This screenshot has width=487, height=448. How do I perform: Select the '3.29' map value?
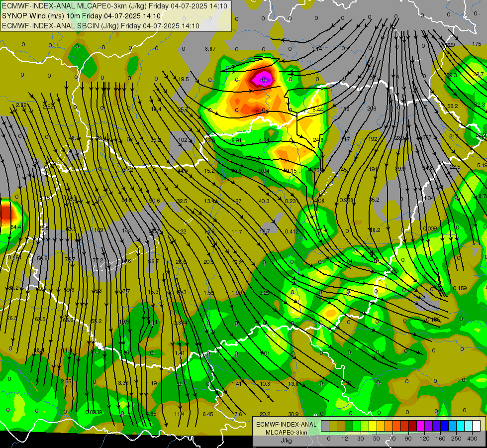(264, 293)
